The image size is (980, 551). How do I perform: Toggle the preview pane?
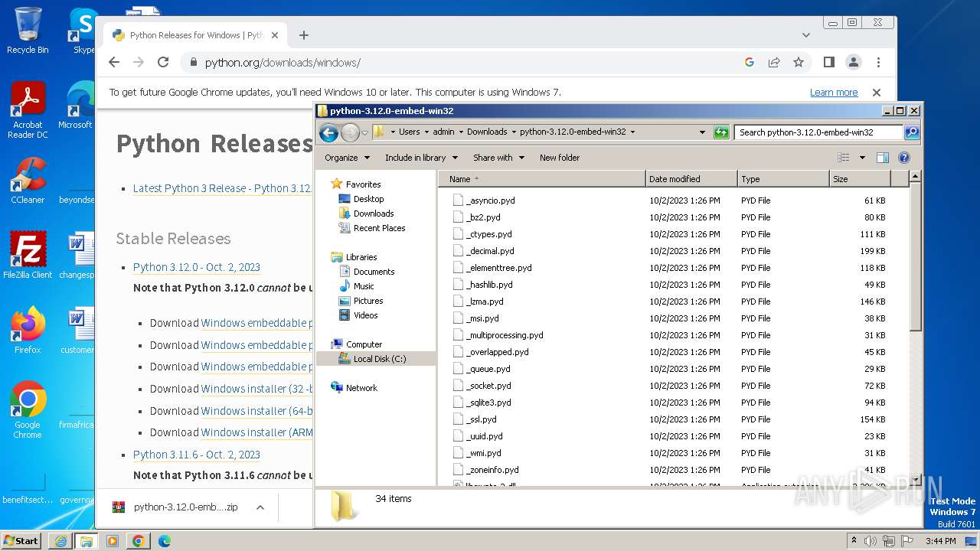click(883, 158)
